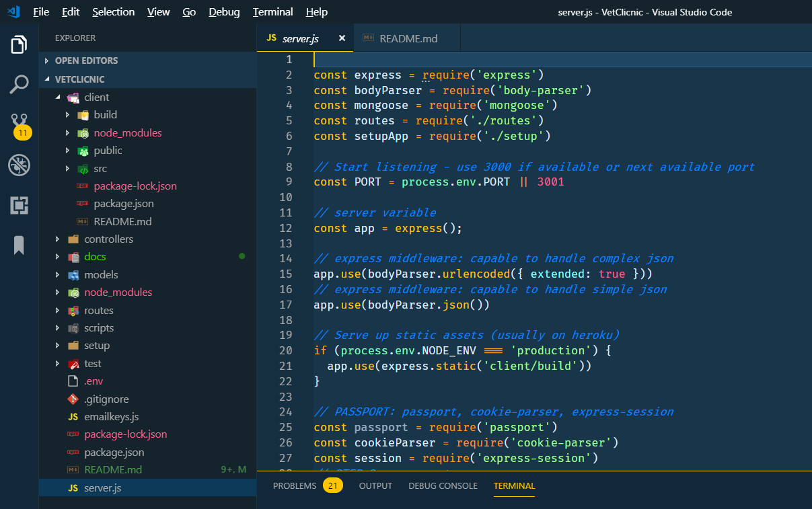
Task: Click the Problems count badge 21
Action: pos(332,485)
